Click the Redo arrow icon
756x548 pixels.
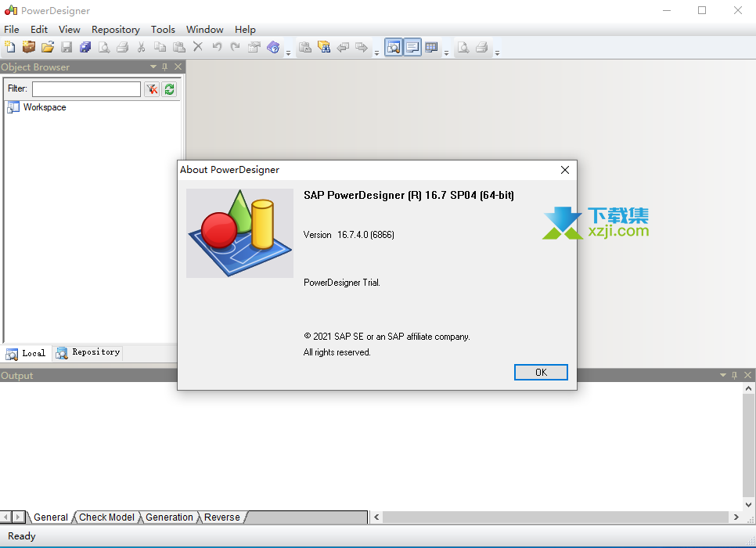point(236,47)
